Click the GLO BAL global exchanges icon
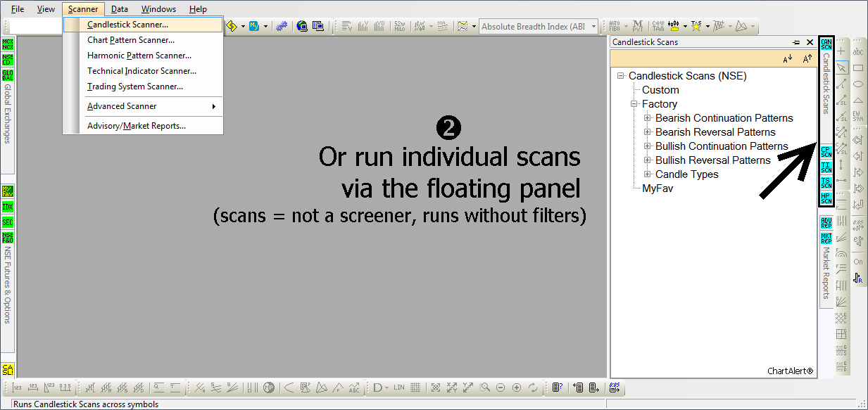This screenshot has width=868, height=410. [8, 75]
